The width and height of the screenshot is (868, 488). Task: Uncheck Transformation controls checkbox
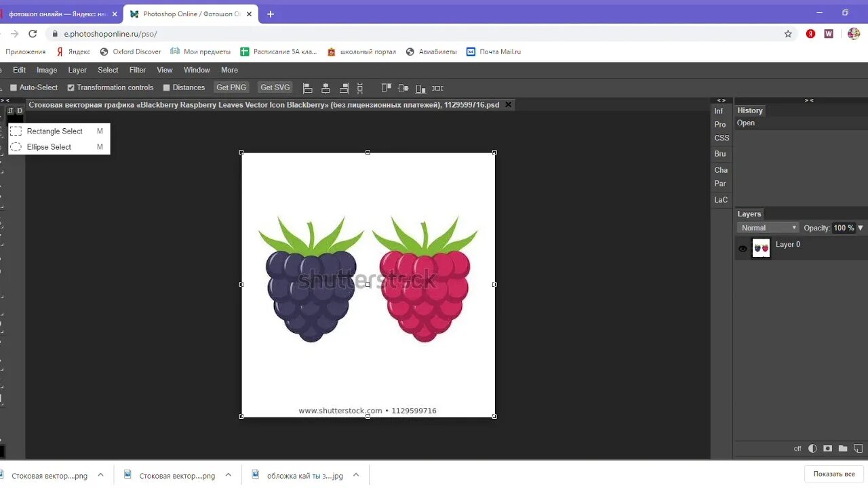point(71,87)
